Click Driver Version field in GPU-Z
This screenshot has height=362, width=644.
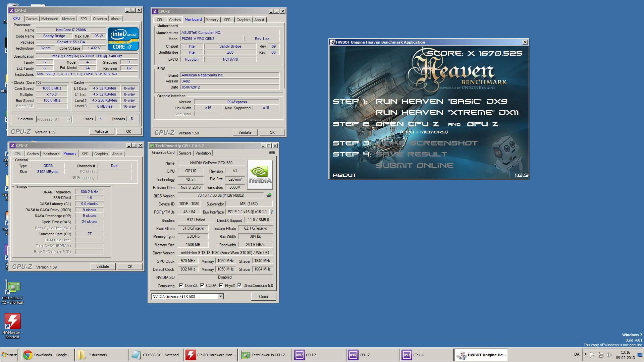[x=225, y=253]
